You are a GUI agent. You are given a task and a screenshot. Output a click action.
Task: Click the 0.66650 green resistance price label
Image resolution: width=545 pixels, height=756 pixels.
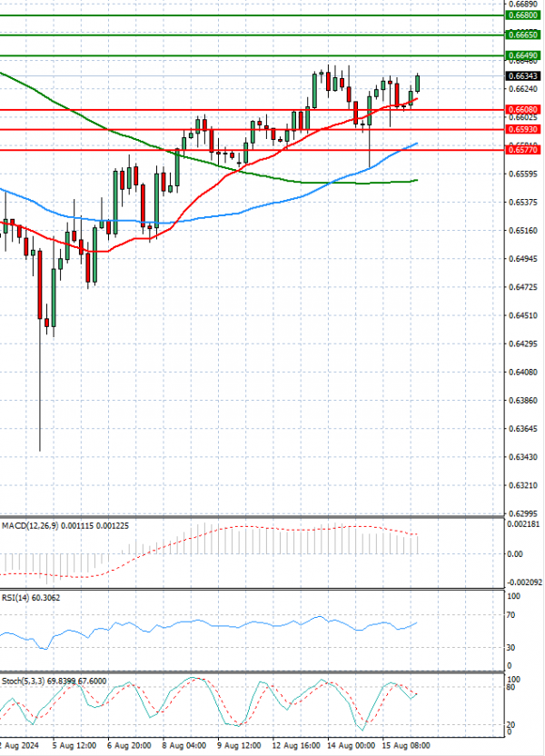pyautogui.click(x=523, y=35)
